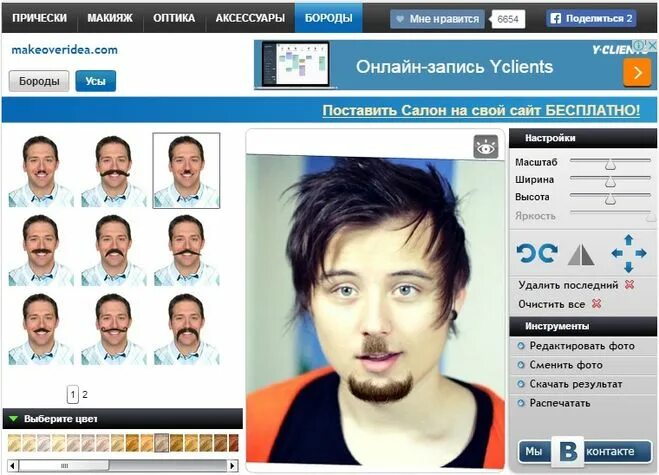This screenshot has height=475, width=659.
Task: Click the VK logo on the Мы ВКонтакте banner
Action: (567, 451)
